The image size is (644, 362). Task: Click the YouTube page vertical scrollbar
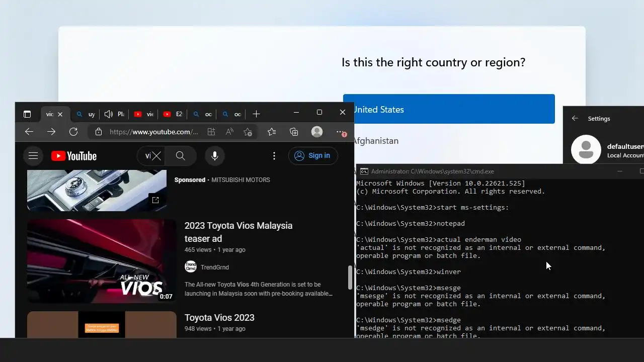pos(350,278)
